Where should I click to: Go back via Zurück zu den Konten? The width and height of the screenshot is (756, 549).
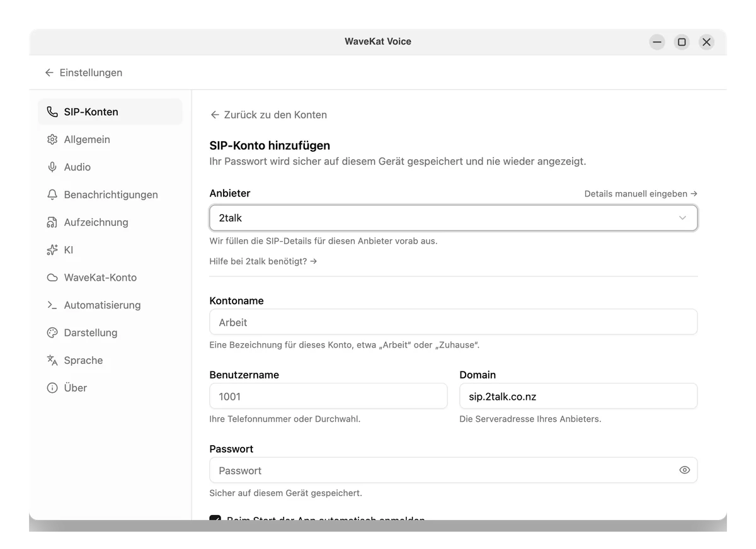click(268, 115)
